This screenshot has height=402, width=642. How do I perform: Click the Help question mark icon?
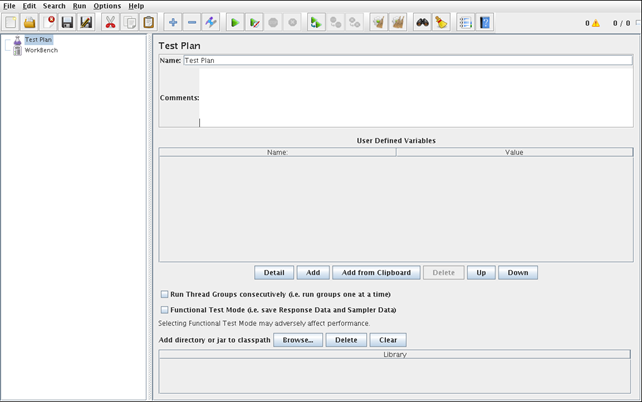pos(485,22)
